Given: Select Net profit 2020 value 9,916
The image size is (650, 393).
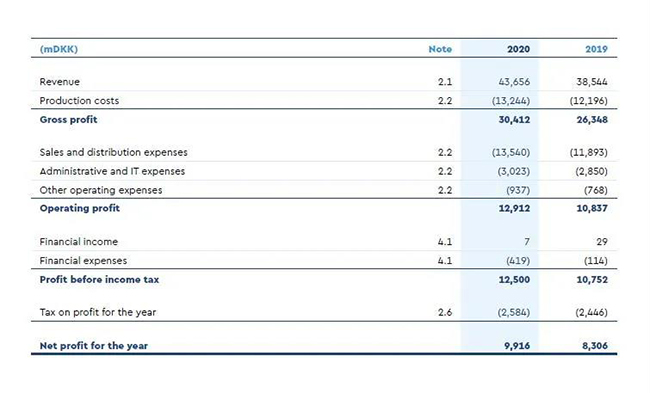Looking at the screenshot, I should pos(517,346).
